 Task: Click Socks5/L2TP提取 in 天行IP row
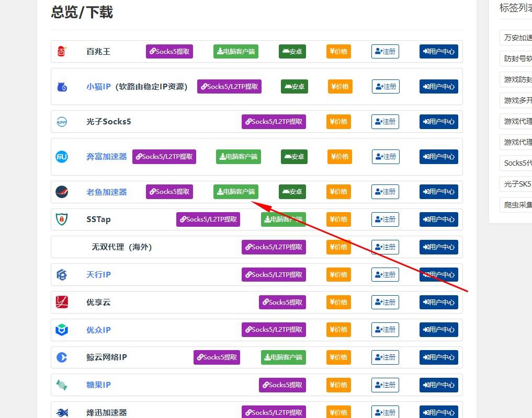[x=274, y=275]
